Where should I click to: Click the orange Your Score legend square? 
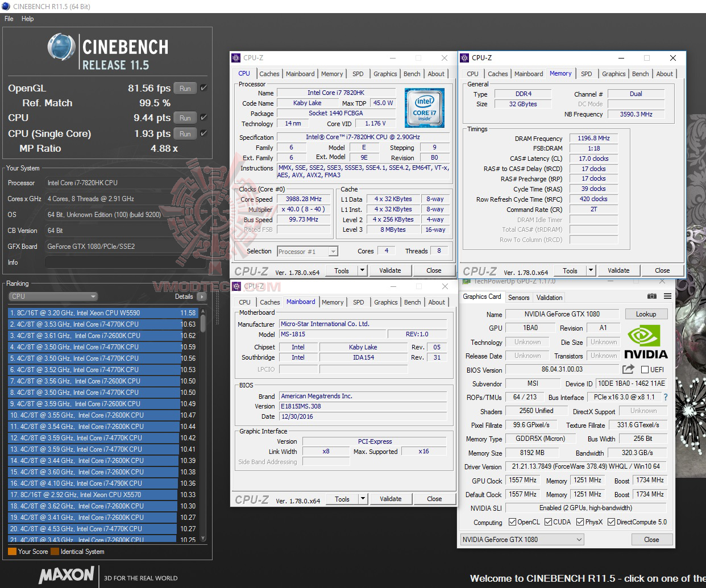pyautogui.click(x=12, y=551)
